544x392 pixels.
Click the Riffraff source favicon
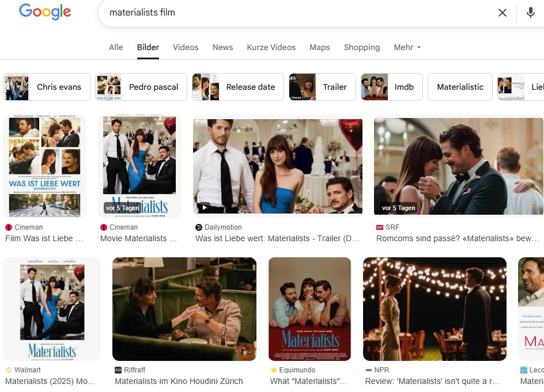(118, 370)
